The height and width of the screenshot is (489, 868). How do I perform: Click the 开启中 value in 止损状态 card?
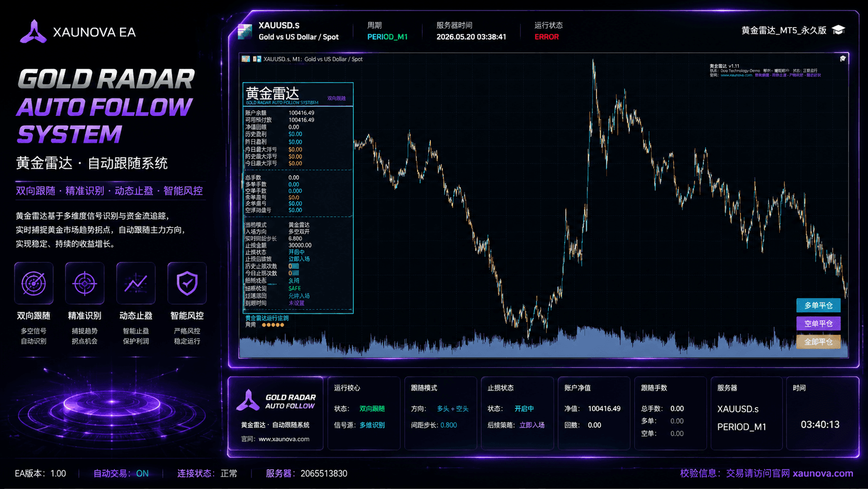(524, 409)
